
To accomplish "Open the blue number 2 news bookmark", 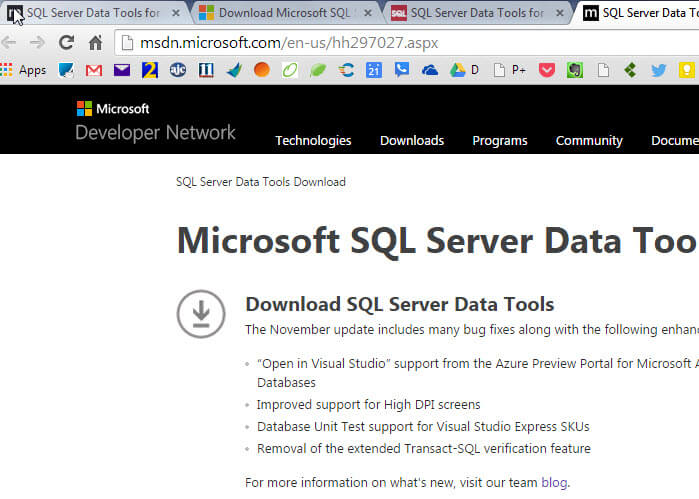I will [150, 70].
